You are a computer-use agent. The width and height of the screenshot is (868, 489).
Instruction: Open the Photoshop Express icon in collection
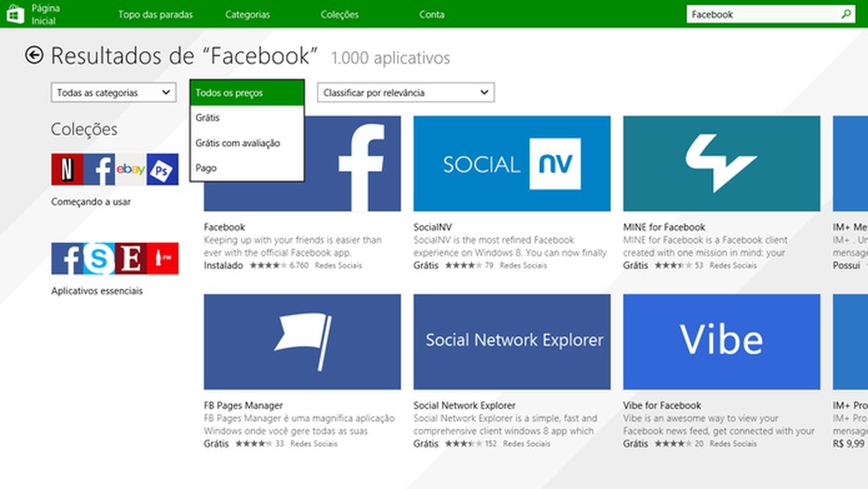[x=162, y=169]
